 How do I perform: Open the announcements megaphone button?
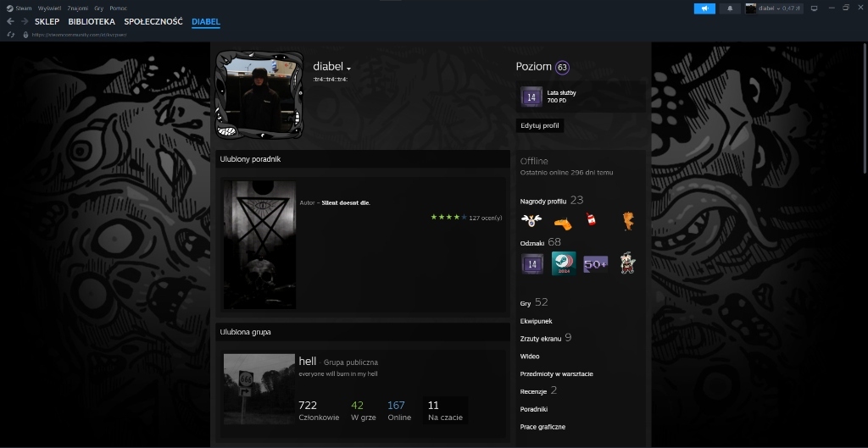tap(704, 8)
